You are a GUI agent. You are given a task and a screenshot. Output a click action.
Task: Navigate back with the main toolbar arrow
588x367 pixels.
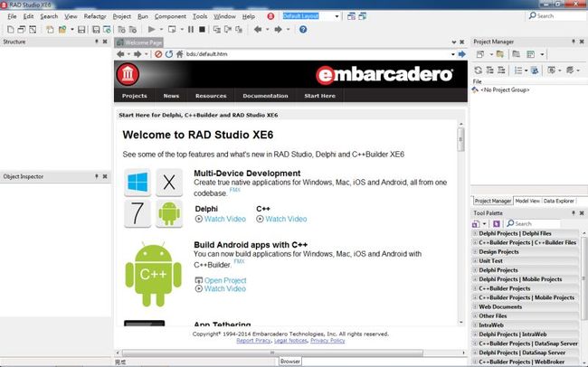258,29
